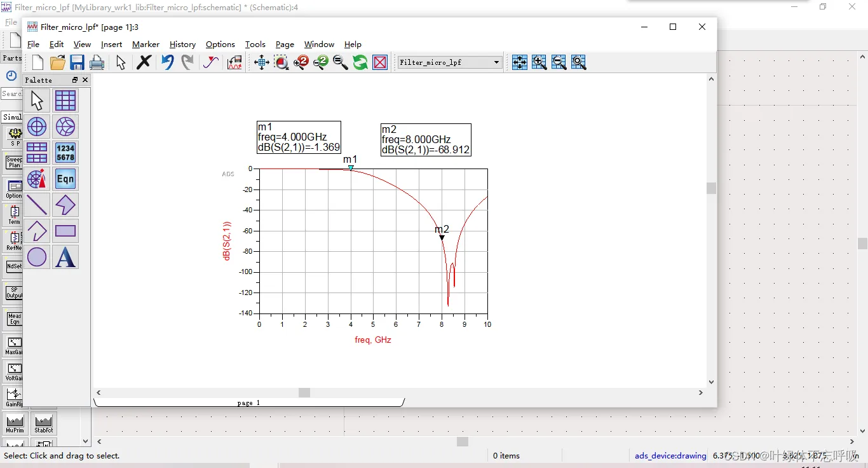Open the File menu in data display
Viewport: 868px width, 468px height.
33,45
